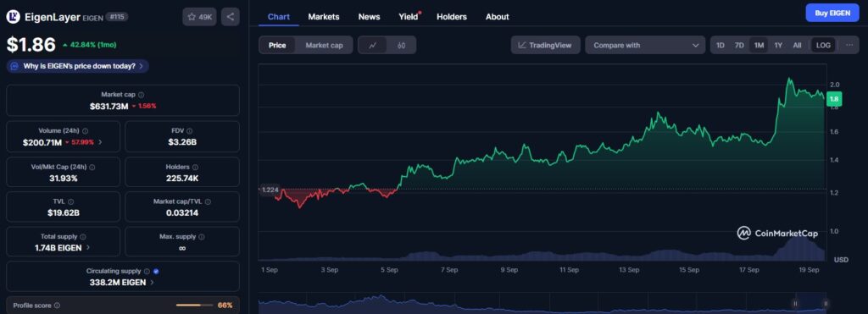The height and width of the screenshot is (314, 868).
Task: Expand 'Why is EIGEN's price down' chevron
Action: (x=141, y=66)
